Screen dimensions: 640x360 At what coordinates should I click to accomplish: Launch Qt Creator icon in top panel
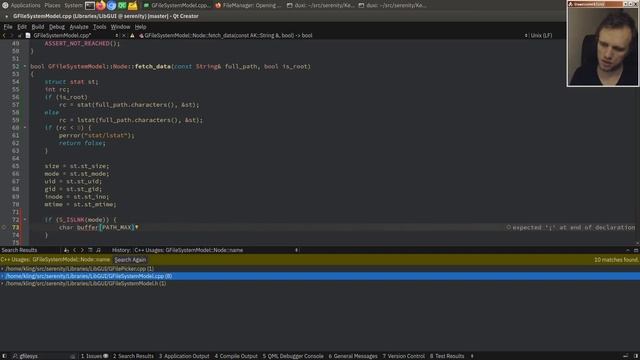[x=122, y=5]
